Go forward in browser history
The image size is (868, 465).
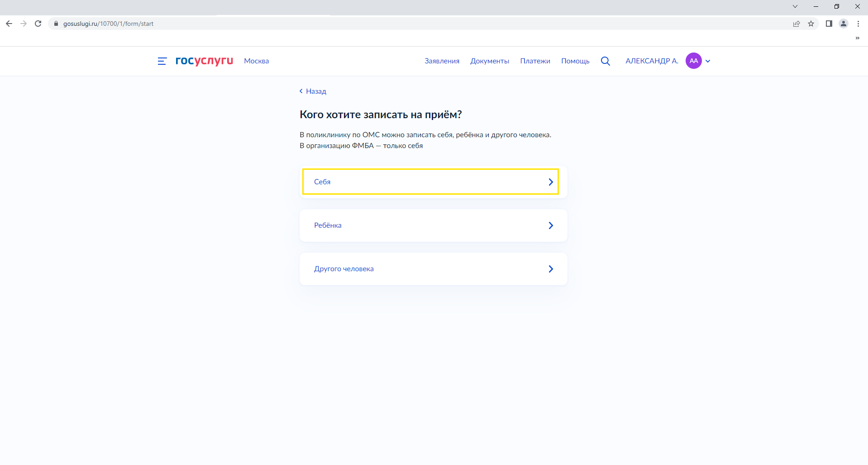(24, 24)
